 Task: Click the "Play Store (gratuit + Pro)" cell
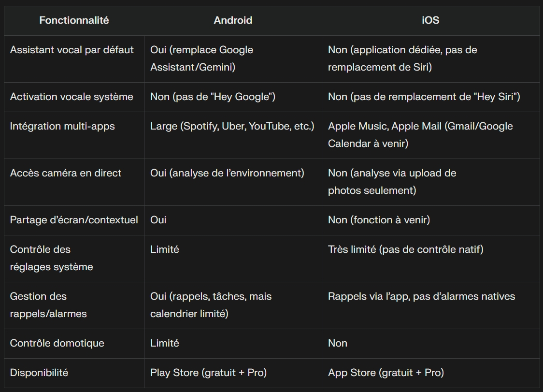tap(208, 373)
